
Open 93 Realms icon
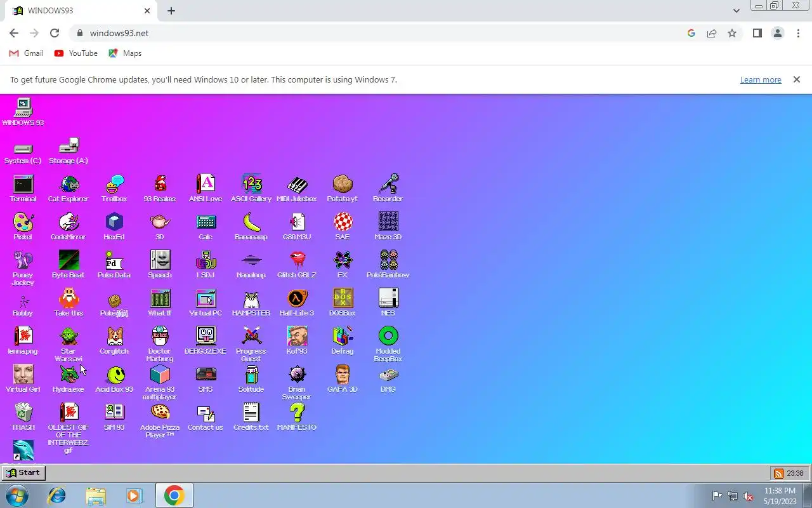tap(160, 189)
